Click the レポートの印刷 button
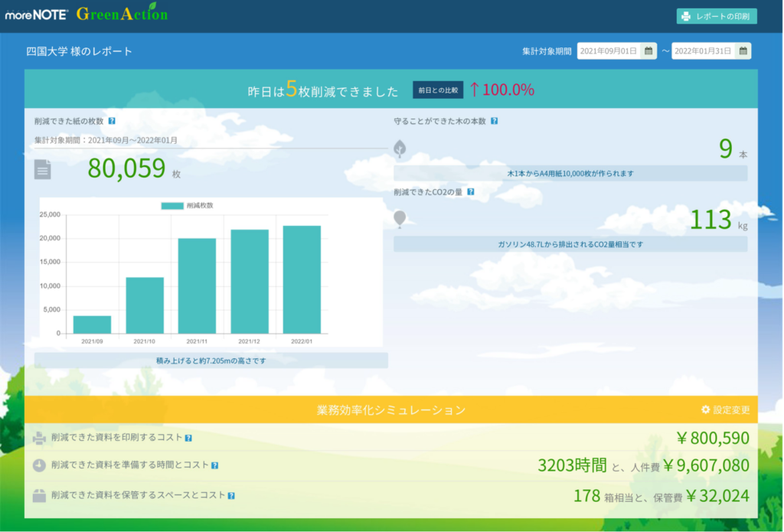 point(716,15)
